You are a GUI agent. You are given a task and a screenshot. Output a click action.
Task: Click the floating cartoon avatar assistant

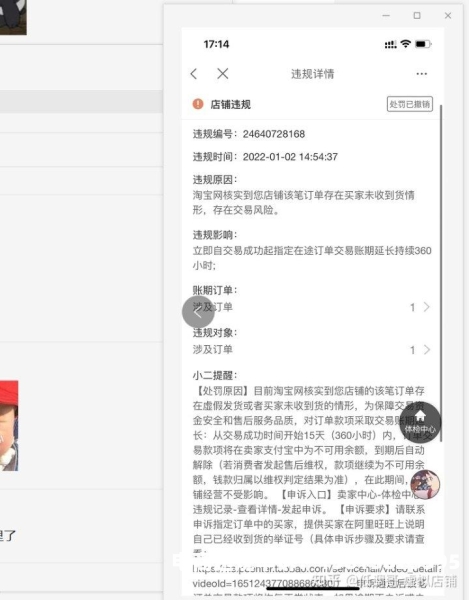[x=425, y=484]
